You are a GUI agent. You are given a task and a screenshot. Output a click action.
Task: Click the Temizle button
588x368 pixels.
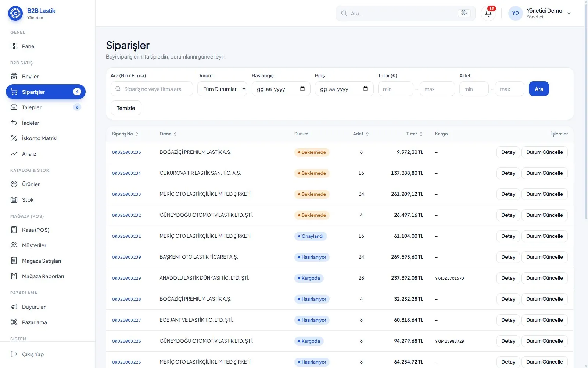(126, 108)
